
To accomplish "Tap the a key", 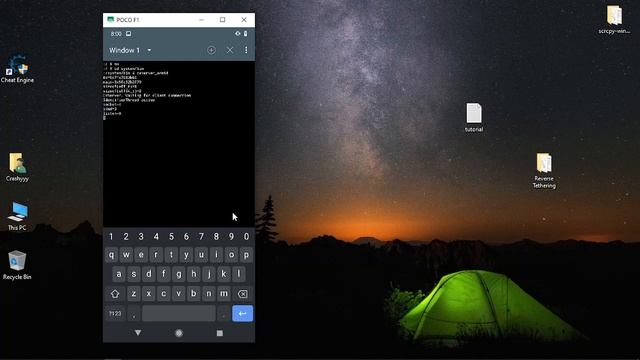I will 119,274.
